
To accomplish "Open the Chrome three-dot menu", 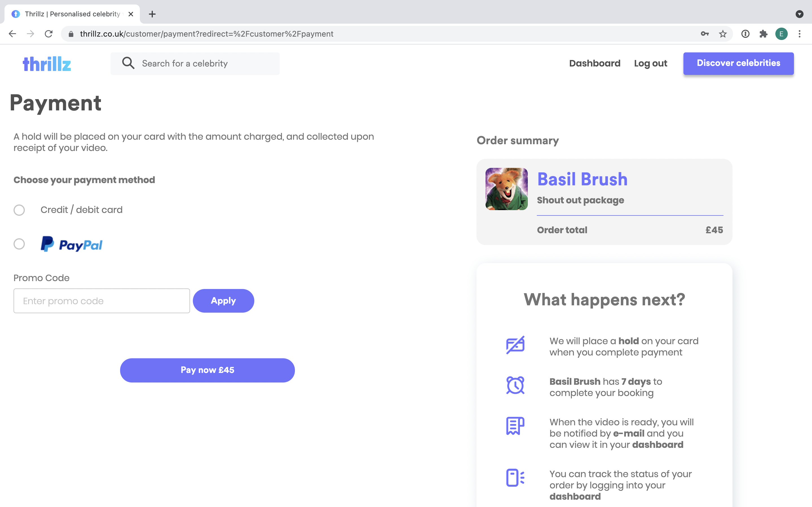I will (x=800, y=34).
